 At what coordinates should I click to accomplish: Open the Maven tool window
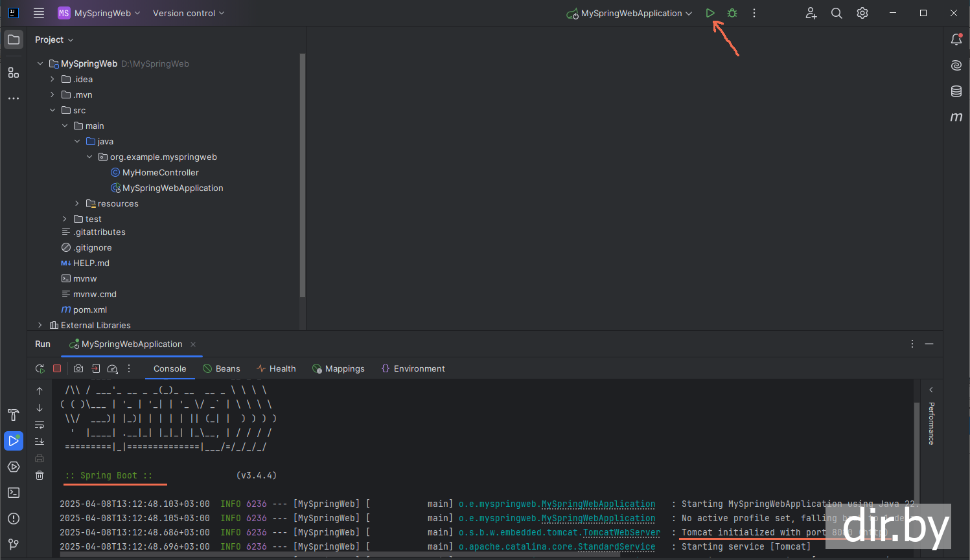956,117
